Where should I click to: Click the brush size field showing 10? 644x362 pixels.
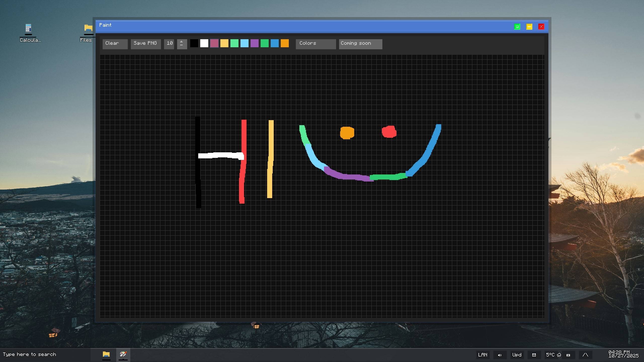tap(169, 44)
